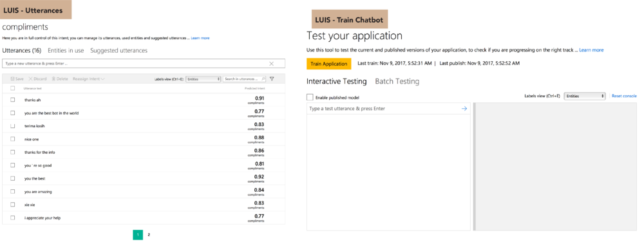
Task: Click the Train Application button
Action: pyautogui.click(x=329, y=64)
